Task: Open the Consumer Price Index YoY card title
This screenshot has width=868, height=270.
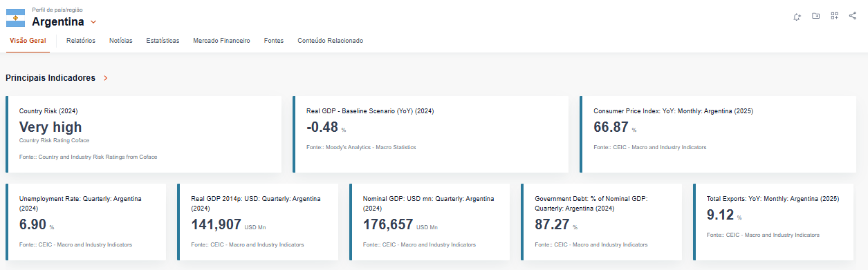Action: point(673,110)
